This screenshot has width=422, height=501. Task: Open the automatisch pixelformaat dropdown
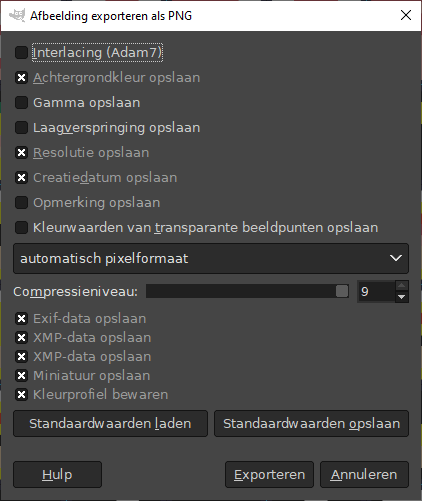click(x=211, y=258)
